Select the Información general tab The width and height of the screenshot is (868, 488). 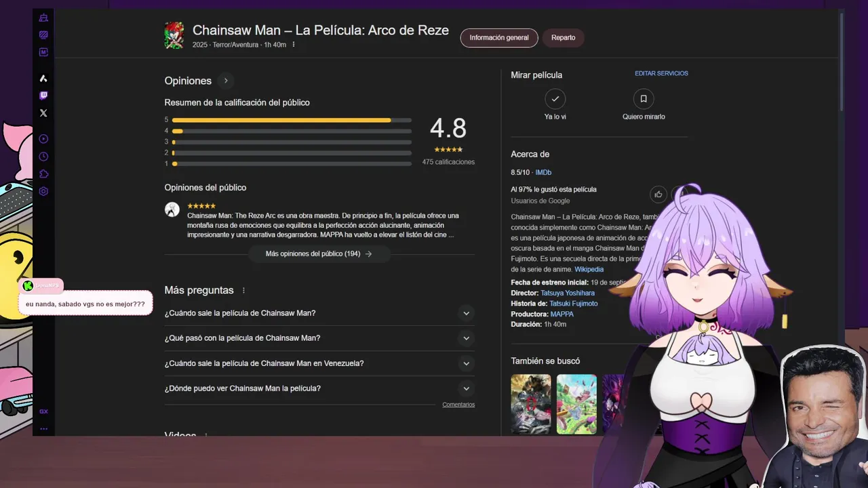[x=499, y=38]
